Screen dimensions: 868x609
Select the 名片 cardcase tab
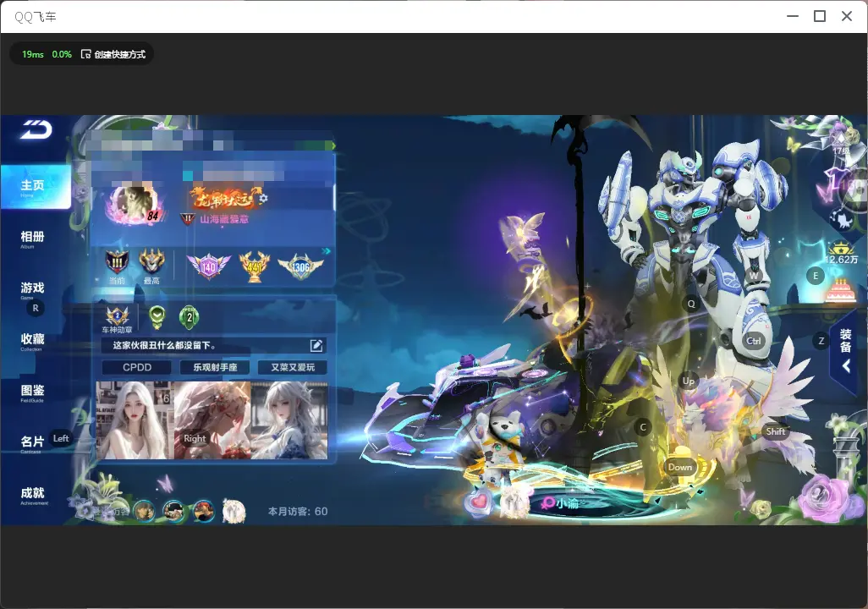32,443
